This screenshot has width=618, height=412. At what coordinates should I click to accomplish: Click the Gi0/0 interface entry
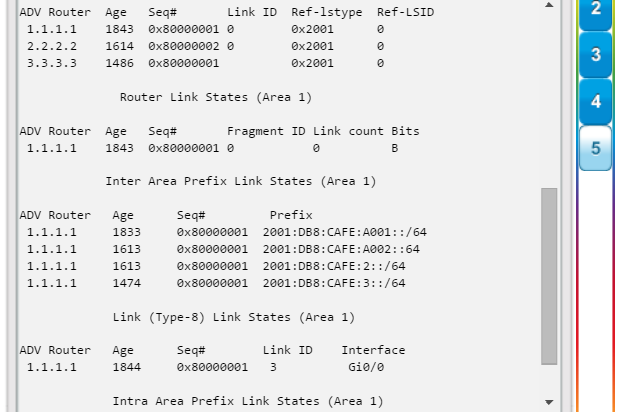pos(366,367)
